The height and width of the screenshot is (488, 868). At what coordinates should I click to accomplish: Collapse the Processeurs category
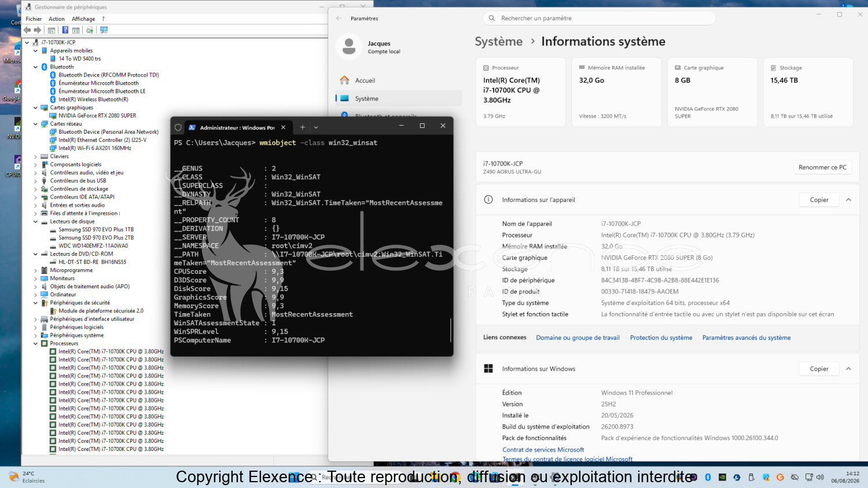36,344
